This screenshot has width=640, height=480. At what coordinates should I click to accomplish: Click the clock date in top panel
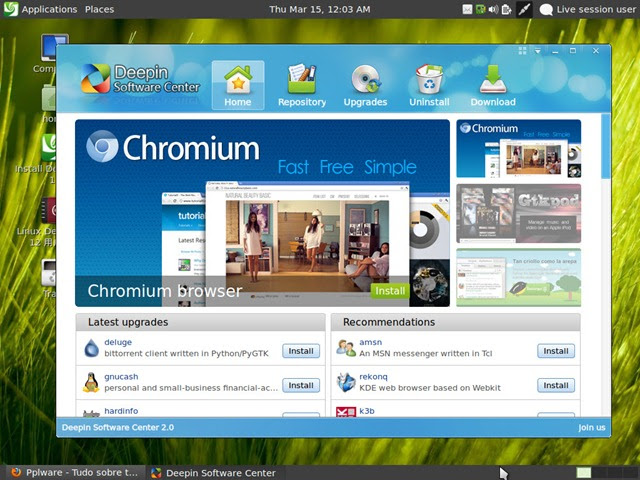point(320,9)
